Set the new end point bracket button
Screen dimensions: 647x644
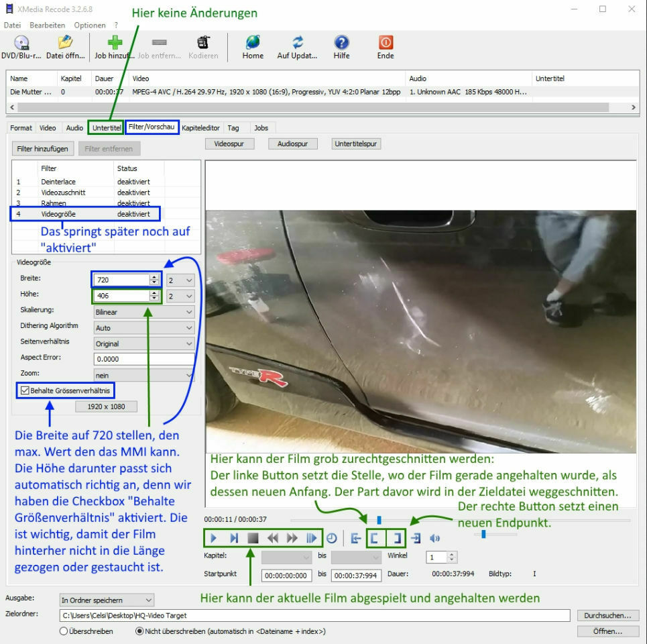396,538
